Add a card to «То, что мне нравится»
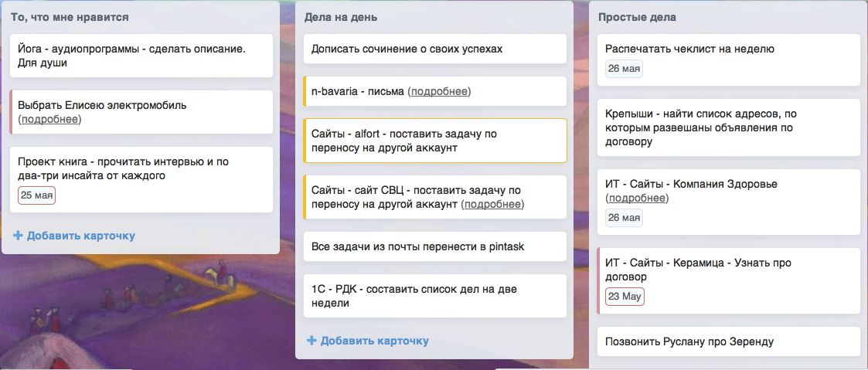Image resolution: width=868 pixels, height=370 pixels. click(80, 236)
